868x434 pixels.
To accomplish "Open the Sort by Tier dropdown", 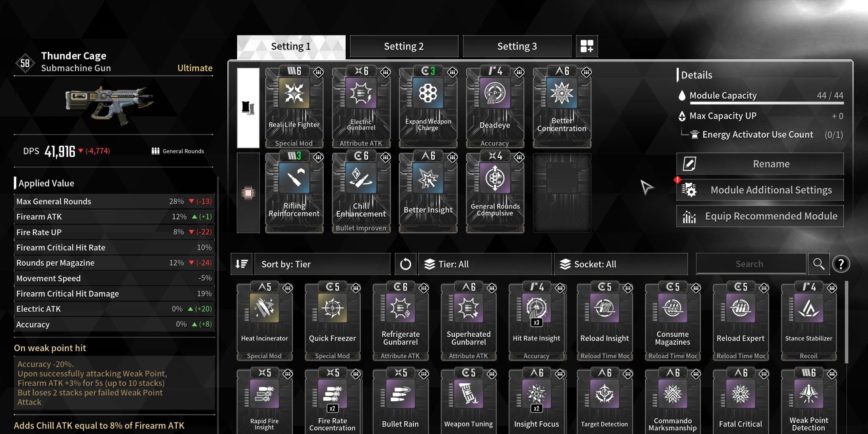I will (322, 264).
